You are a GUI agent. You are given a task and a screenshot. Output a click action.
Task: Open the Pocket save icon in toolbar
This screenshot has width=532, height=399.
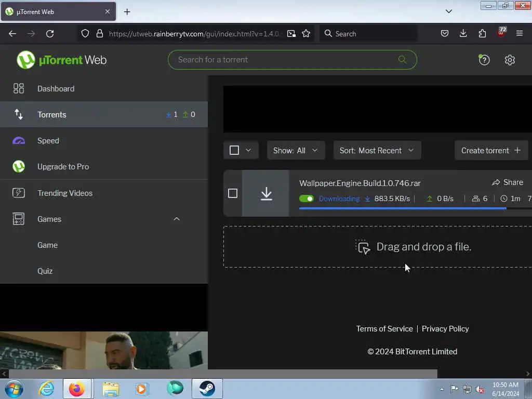(445, 34)
